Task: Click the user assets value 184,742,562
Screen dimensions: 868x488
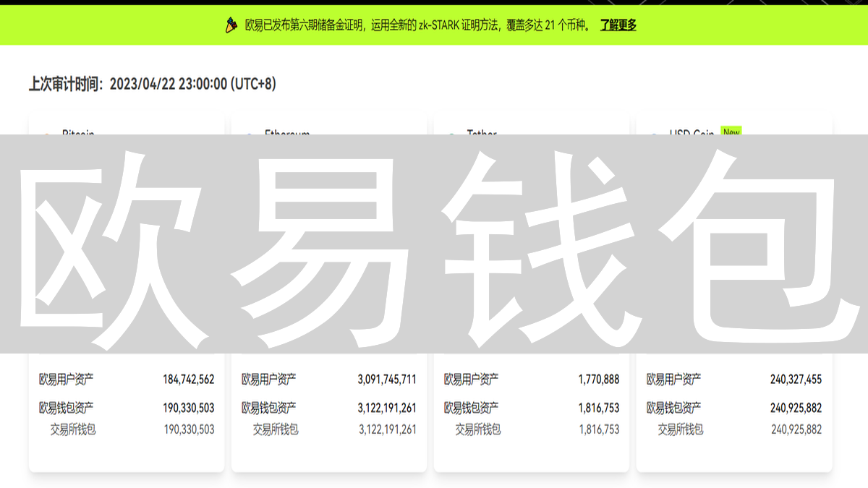Action: (x=189, y=379)
